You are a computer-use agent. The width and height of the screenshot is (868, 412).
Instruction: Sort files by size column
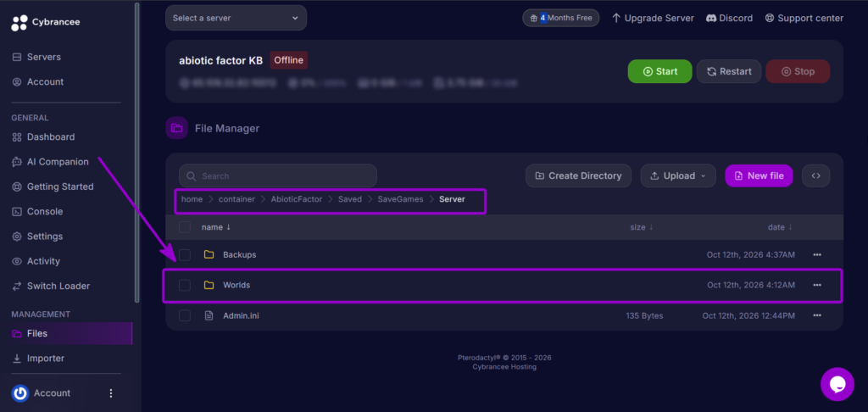point(642,227)
